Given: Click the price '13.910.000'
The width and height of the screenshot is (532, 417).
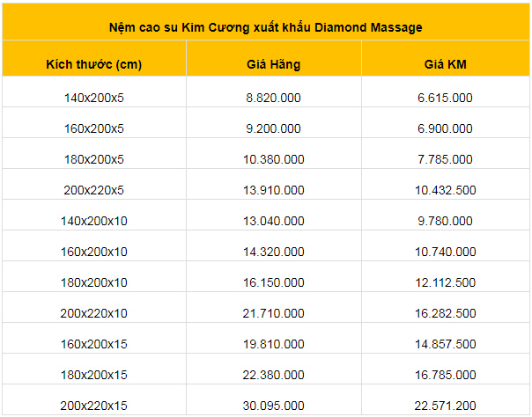Looking at the screenshot, I should (273, 190).
